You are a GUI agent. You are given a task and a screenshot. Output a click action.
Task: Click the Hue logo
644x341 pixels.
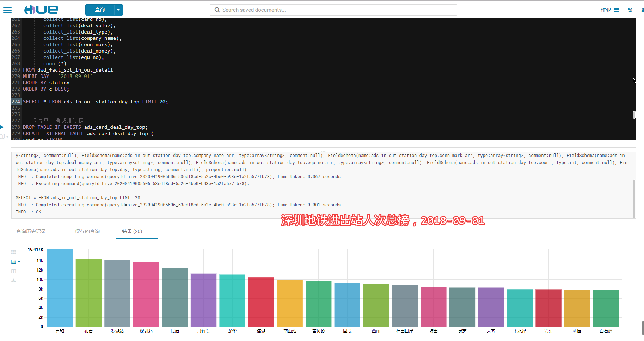[41, 10]
